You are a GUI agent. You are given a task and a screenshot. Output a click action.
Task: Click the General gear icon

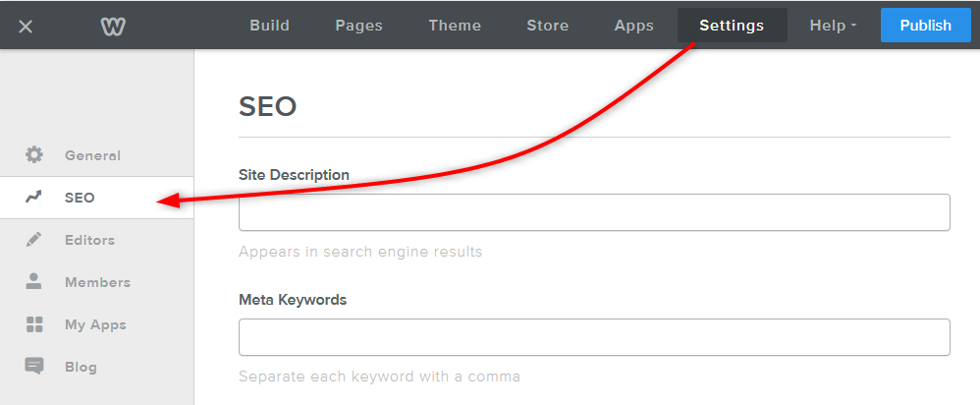(34, 155)
